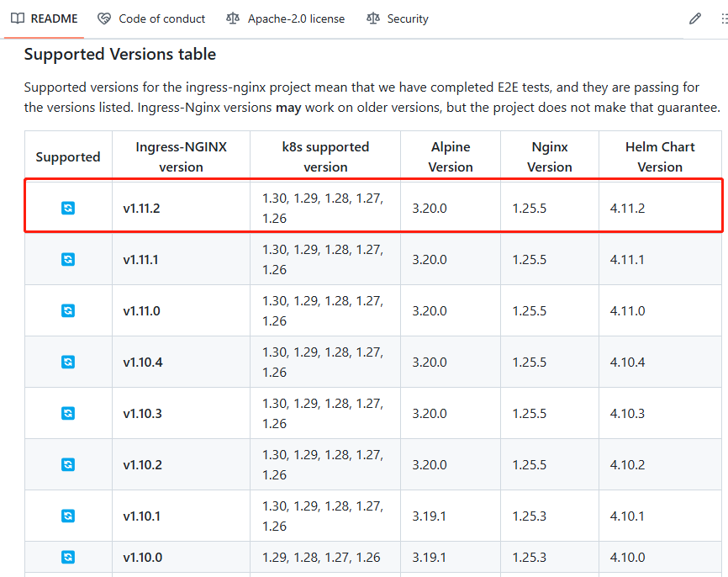Click Nginx version 1.25.5 in v1.11.2 row
728x577 pixels.
coord(530,208)
